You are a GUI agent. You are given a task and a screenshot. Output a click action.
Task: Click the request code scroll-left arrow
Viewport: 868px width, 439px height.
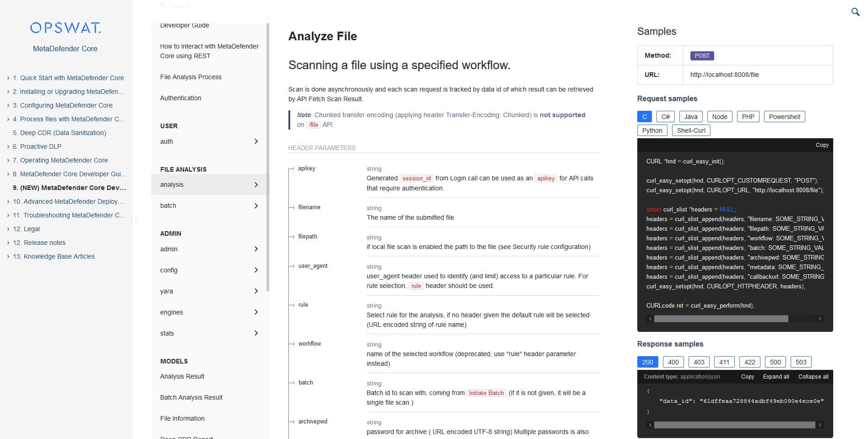651,319
